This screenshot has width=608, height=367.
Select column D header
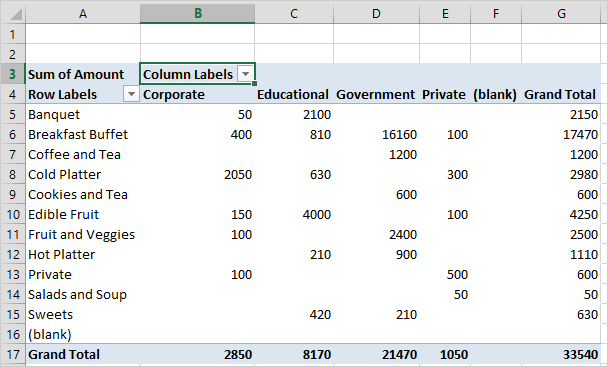tap(376, 14)
